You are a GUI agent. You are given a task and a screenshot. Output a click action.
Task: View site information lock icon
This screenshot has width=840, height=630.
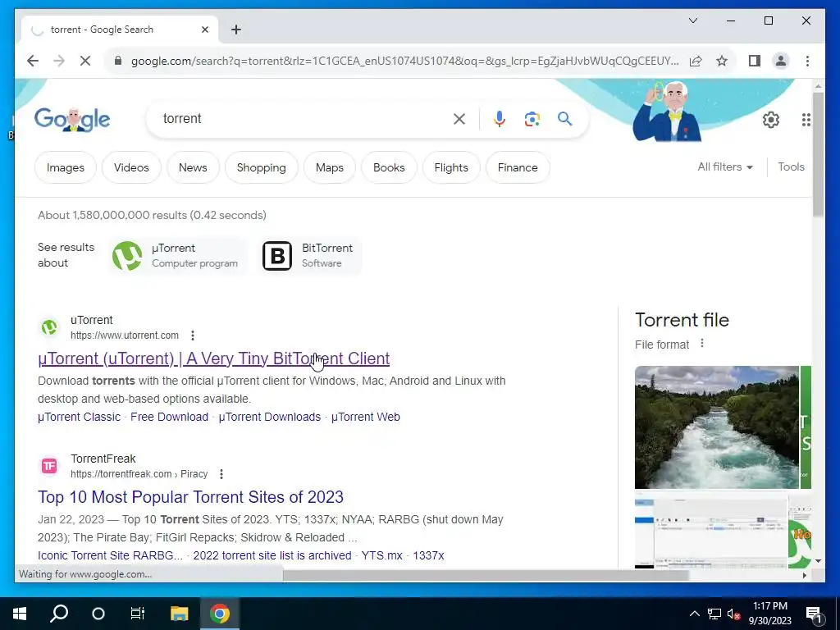click(118, 61)
